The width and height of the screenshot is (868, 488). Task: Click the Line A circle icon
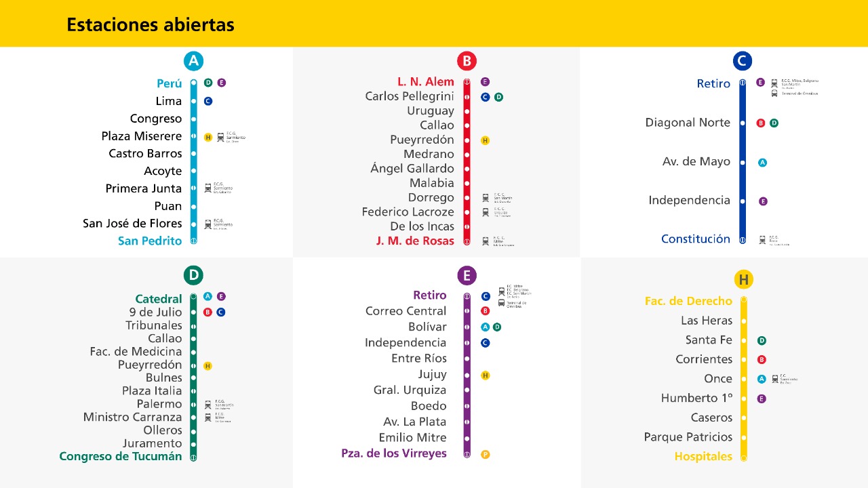point(193,61)
